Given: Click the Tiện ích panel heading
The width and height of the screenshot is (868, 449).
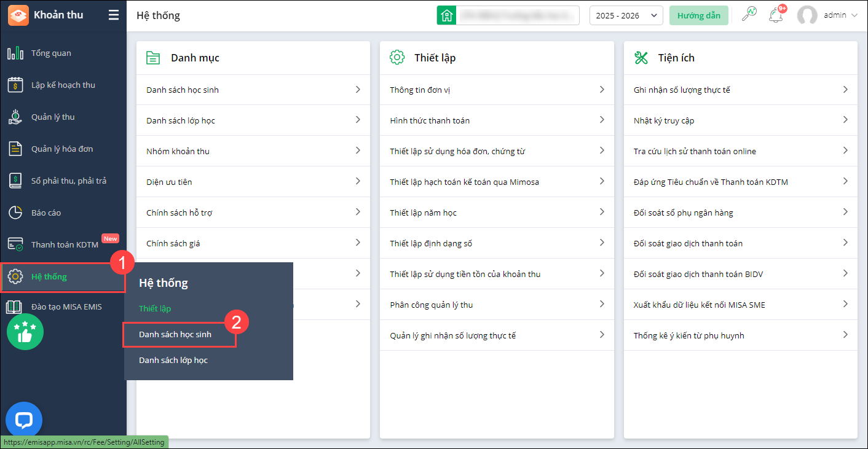Looking at the screenshot, I should [x=676, y=58].
